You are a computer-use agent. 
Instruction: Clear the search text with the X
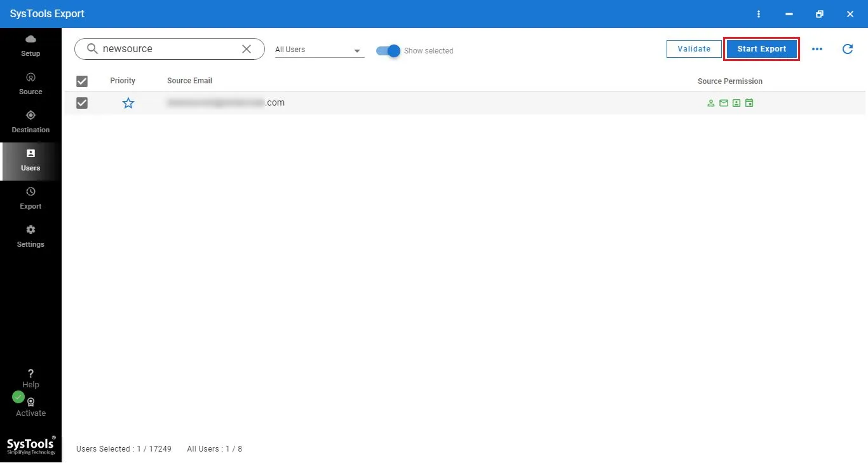(x=247, y=49)
